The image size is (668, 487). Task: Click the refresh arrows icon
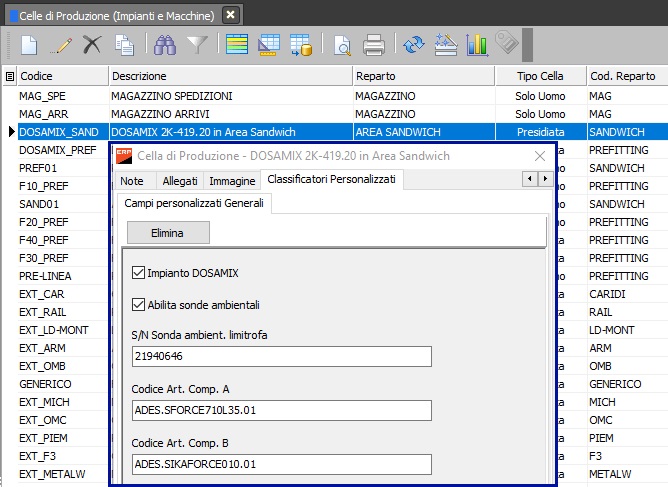point(413,45)
